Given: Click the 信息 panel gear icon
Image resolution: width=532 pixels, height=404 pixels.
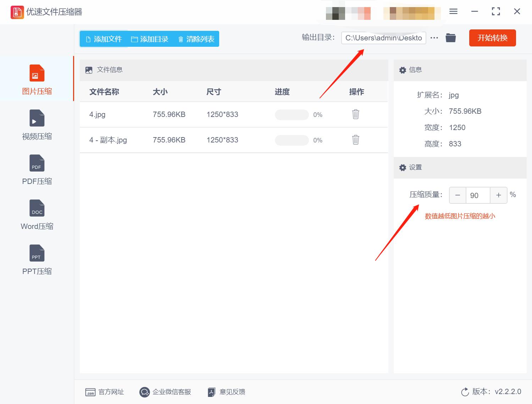Looking at the screenshot, I should point(403,70).
